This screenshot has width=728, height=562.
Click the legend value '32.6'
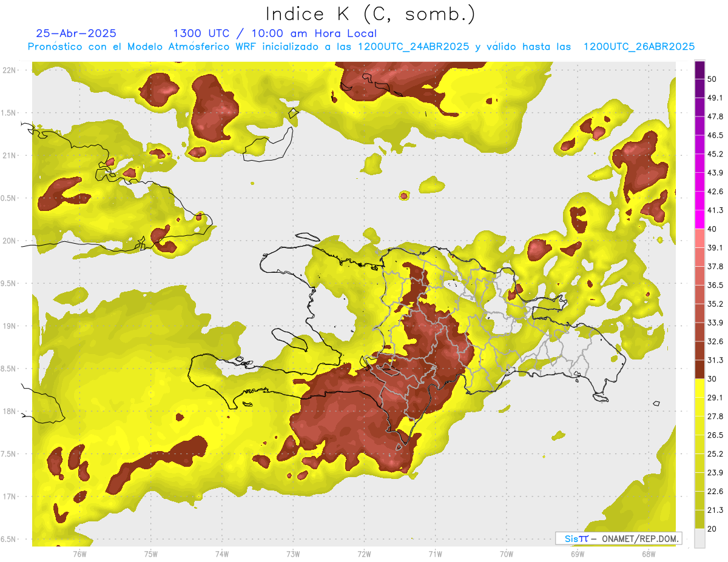pos(715,341)
